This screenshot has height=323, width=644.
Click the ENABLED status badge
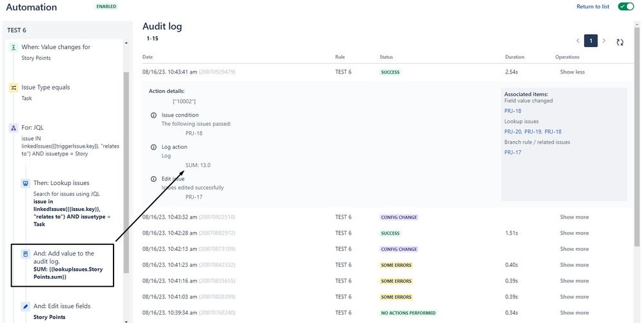(106, 6)
